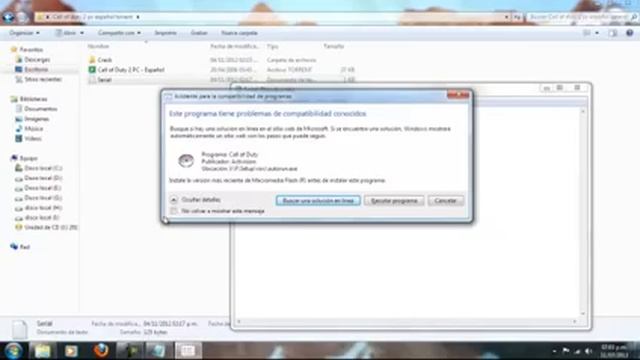The height and width of the screenshot is (360, 640).
Task: Open the view options dropdown arrow
Action: click(x=597, y=33)
